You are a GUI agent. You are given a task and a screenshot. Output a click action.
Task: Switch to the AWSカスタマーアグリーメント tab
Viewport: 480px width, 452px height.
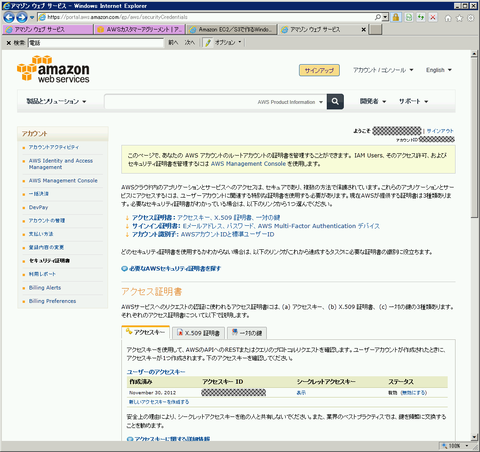(140, 30)
